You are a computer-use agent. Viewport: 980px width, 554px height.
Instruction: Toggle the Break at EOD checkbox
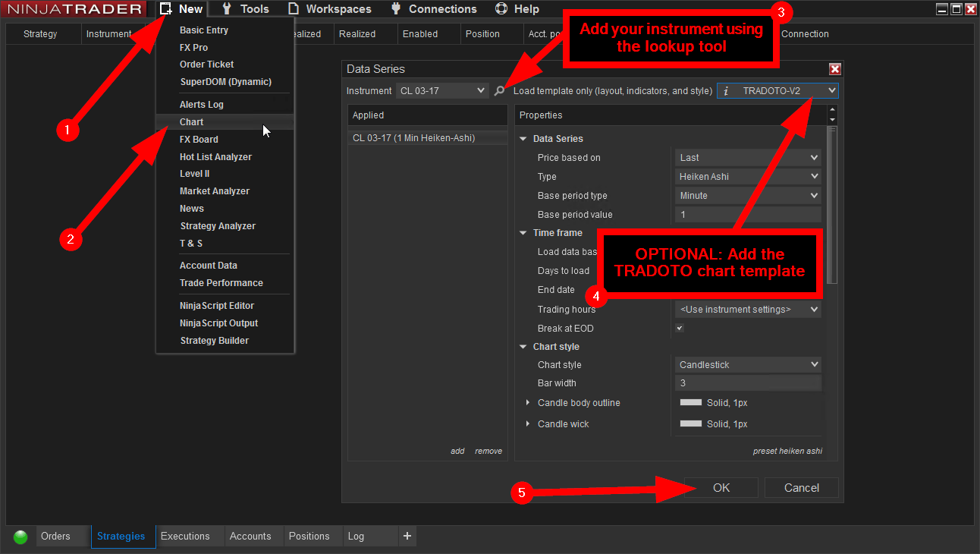pos(680,329)
